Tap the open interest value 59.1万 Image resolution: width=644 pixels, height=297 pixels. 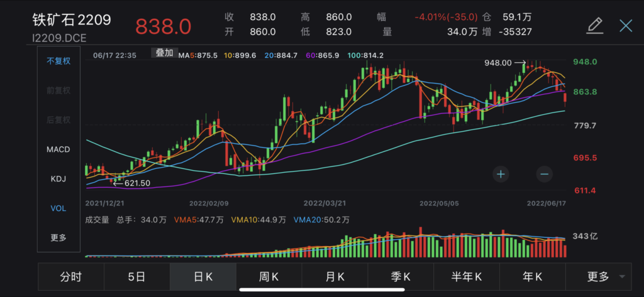(x=517, y=17)
